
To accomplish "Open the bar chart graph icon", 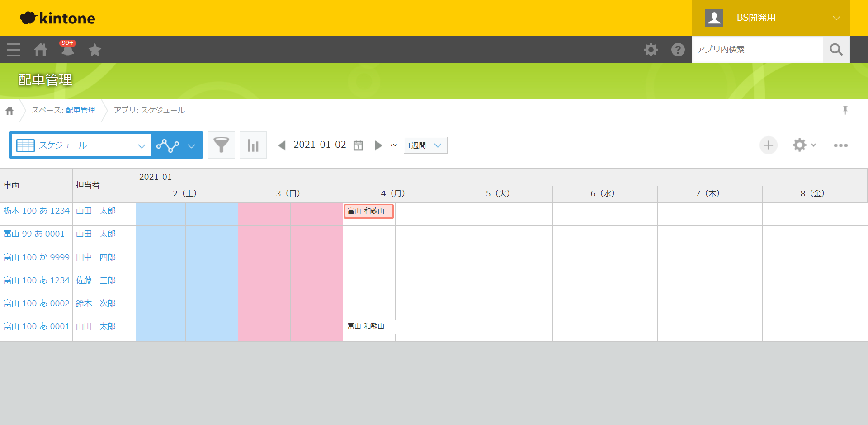I will click(253, 145).
